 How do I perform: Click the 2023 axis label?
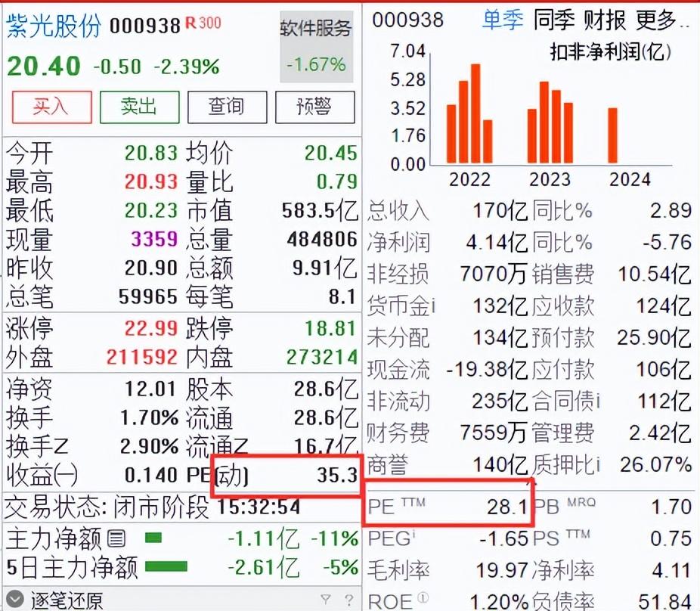point(550,179)
